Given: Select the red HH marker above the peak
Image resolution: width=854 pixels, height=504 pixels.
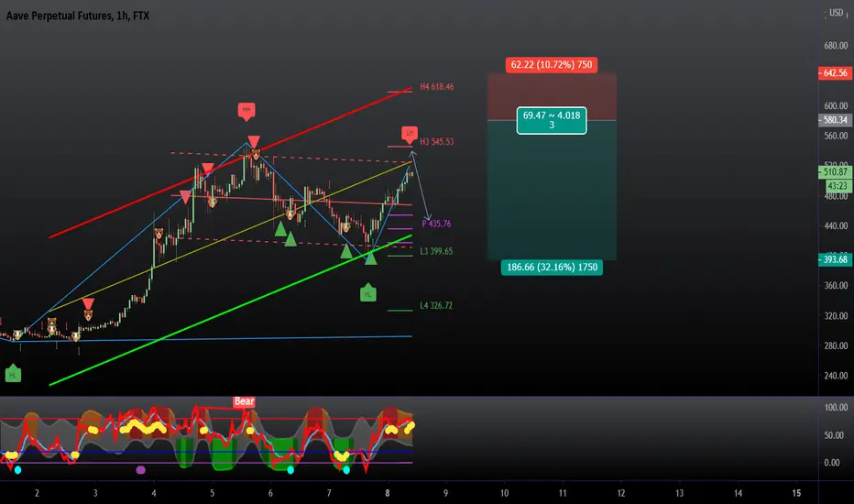Looking at the screenshot, I should pos(246,111).
